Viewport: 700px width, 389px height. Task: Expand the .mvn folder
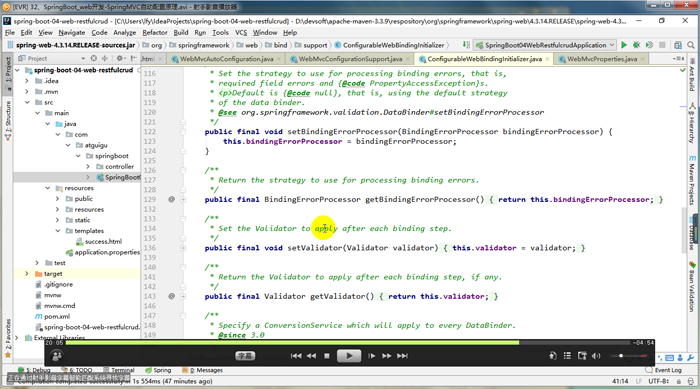coord(27,92)
